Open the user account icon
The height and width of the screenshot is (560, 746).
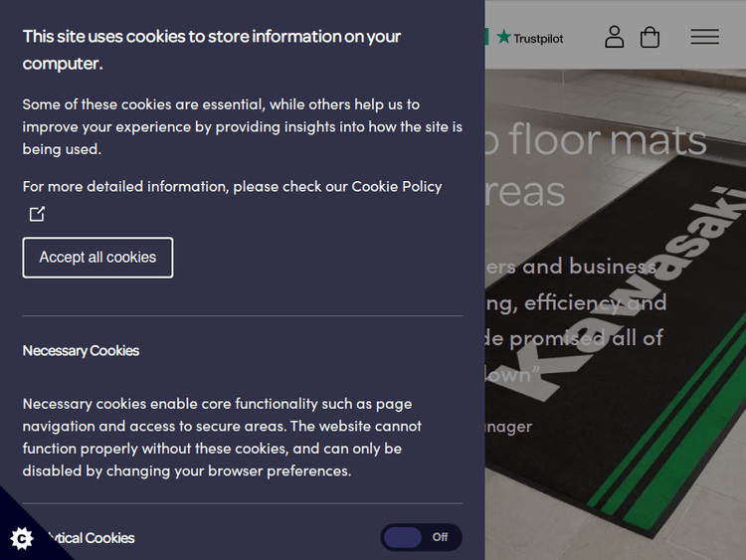pos(615,37)
